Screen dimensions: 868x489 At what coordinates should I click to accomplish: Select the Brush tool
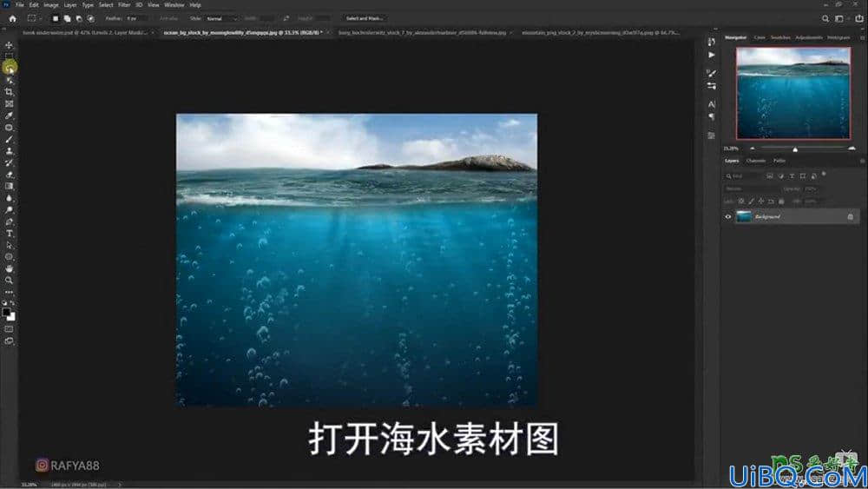pos(9,139)
